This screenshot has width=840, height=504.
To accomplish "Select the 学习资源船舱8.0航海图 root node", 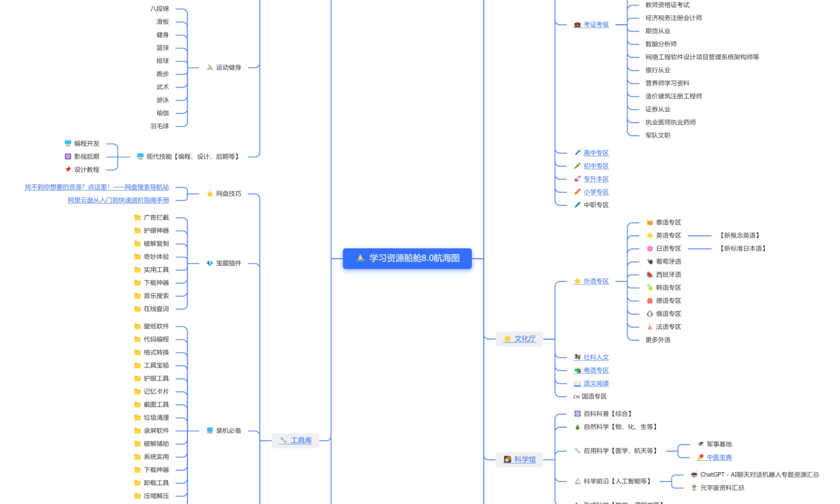I will coord(414,258).
